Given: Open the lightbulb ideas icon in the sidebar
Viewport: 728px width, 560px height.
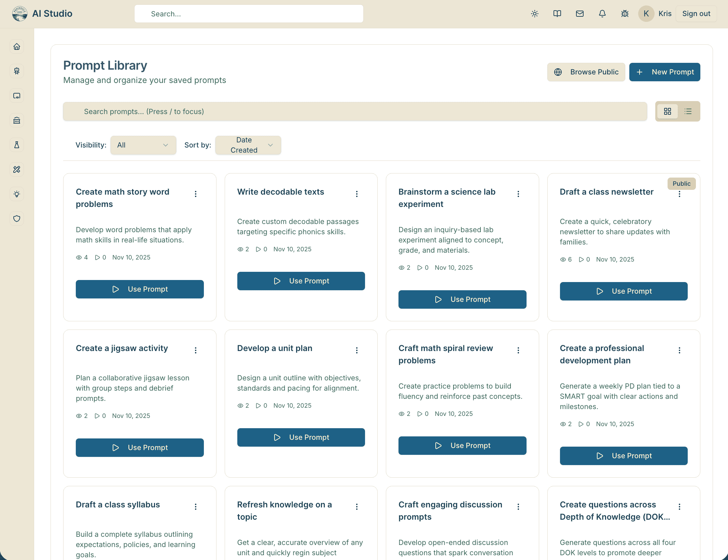Looking at the screenshot, I should pos(17,194).
